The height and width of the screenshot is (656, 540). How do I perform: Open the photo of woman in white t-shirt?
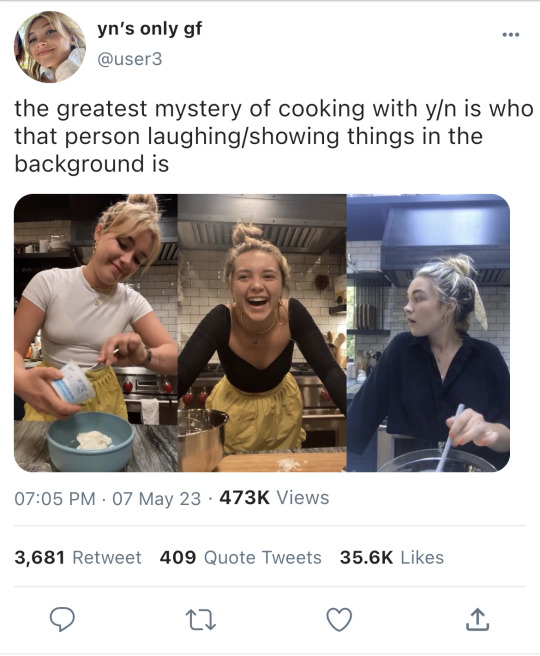pos(96,333)
